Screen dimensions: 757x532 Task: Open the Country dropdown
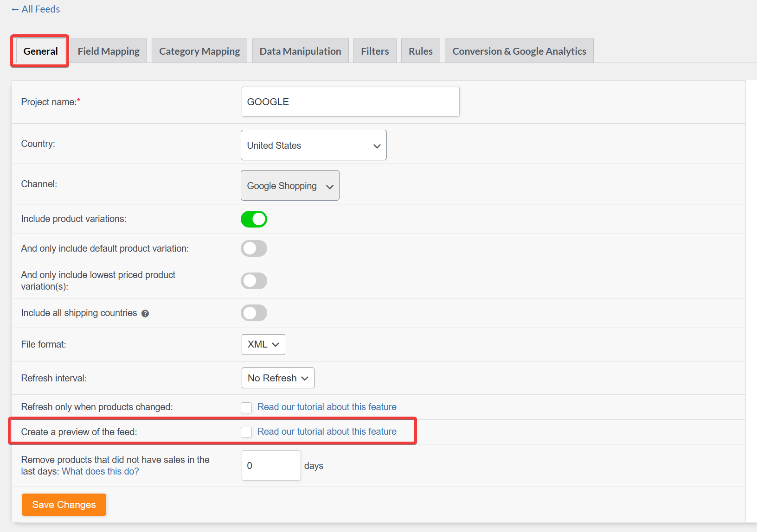tap(314, 145)
